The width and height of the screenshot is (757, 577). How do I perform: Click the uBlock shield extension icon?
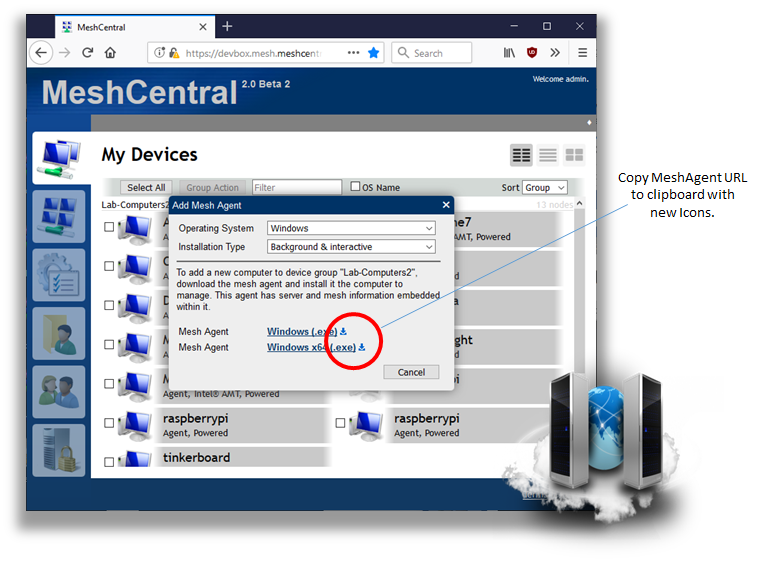coord(532,53)
